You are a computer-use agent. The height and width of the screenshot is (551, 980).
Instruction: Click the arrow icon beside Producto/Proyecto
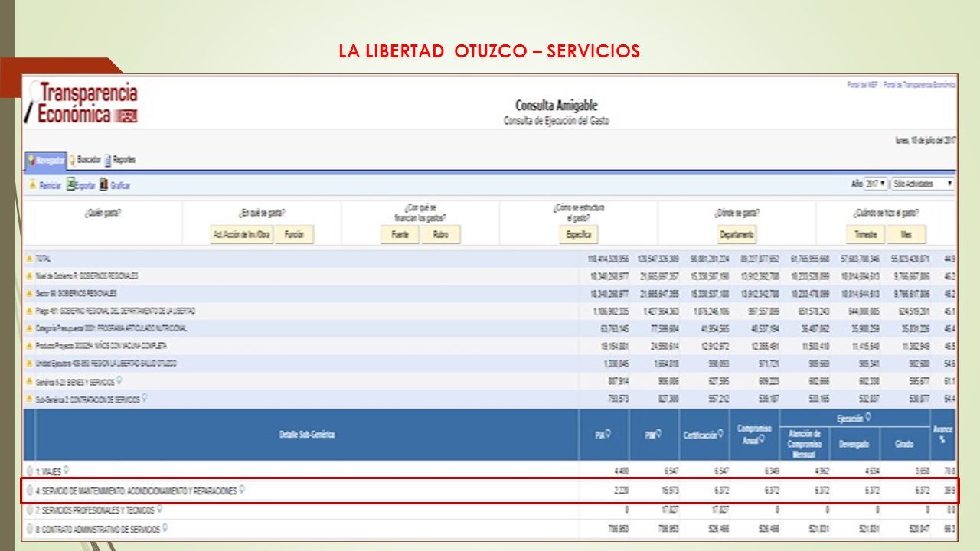click(31, 345)
